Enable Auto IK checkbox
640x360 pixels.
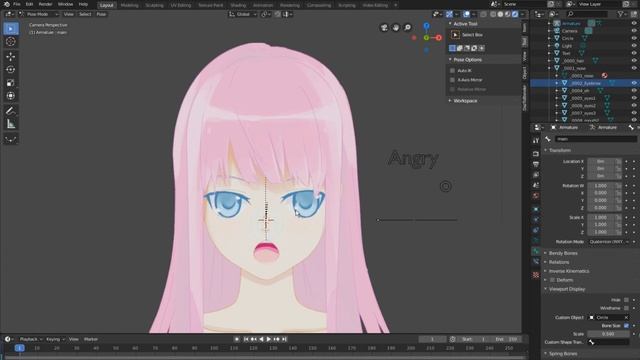[452, 71]
